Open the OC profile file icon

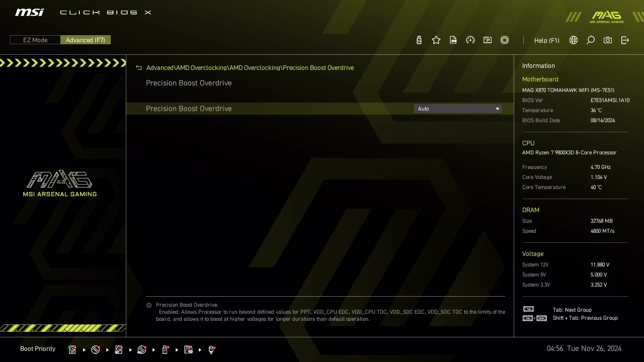453,40
